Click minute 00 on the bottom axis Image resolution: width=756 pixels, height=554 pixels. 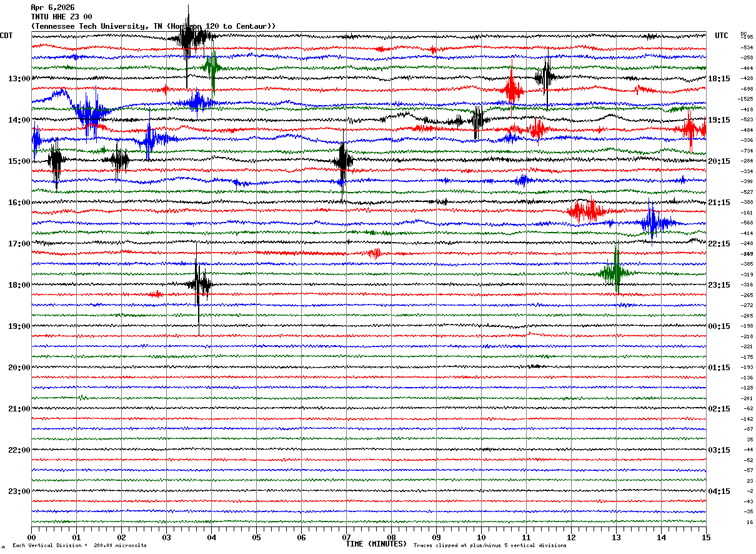tap(31, 537)
